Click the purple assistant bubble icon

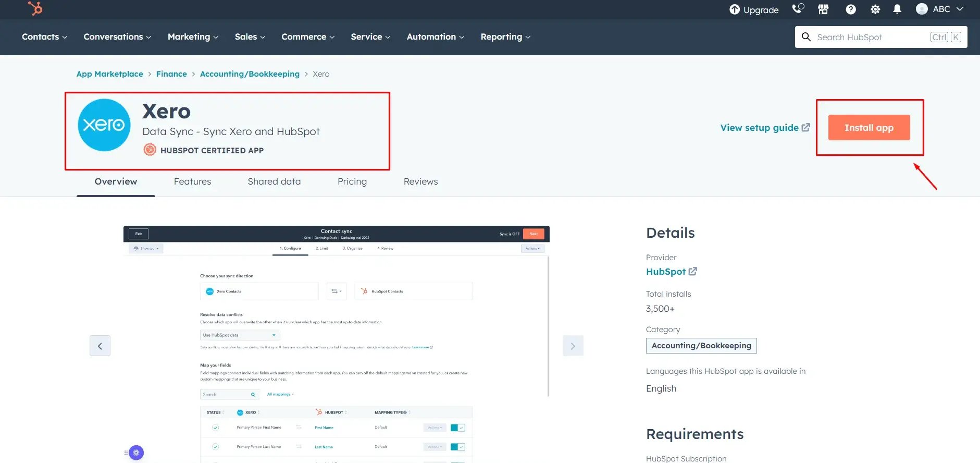[137, 453]
